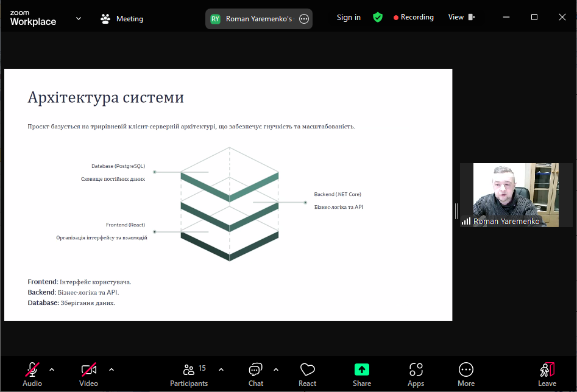
Task: Click the Sign in link
Action: point(349,18)
